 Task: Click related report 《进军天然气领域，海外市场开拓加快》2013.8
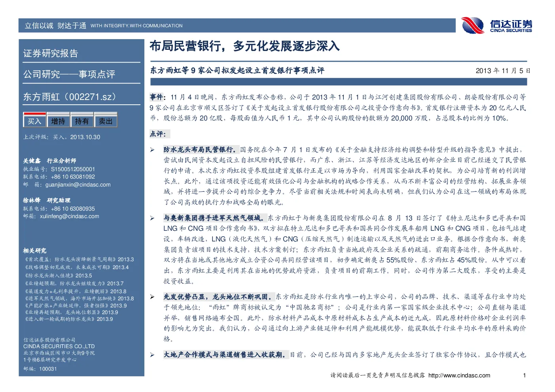(x=79, y=298)
